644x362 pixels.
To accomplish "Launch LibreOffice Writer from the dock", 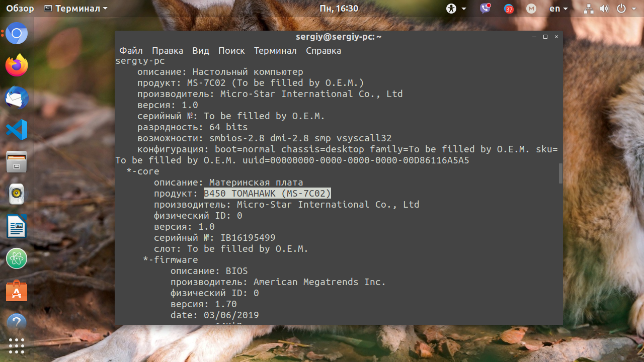I will coord(17,227).
